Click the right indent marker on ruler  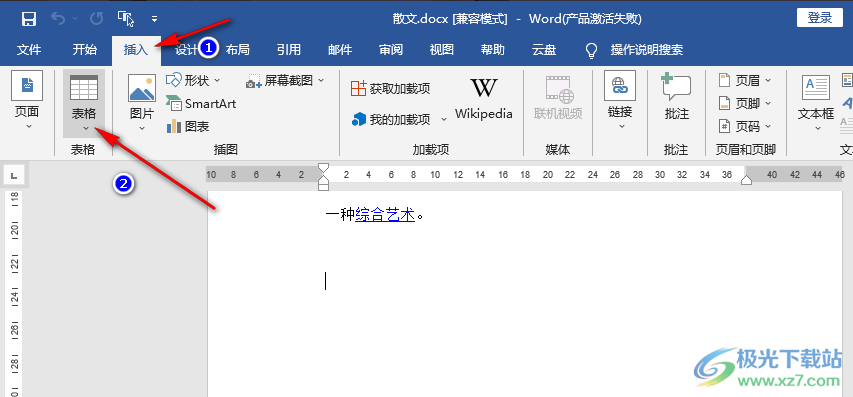tap(747, 180)
